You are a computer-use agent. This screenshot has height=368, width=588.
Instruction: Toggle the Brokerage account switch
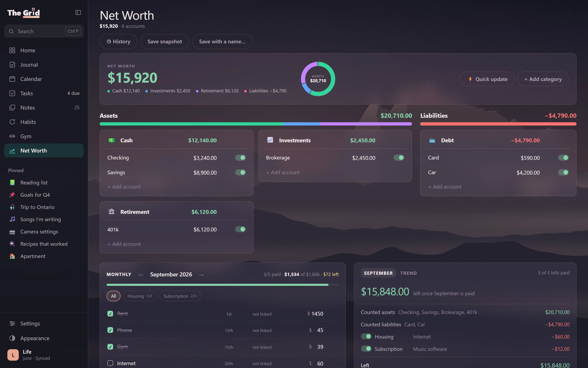point(399,158)
